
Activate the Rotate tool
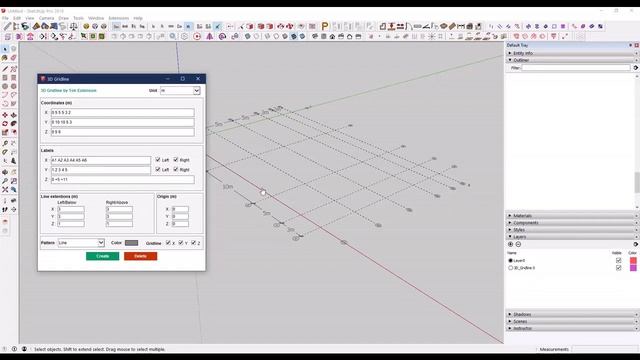click(5, 123)
